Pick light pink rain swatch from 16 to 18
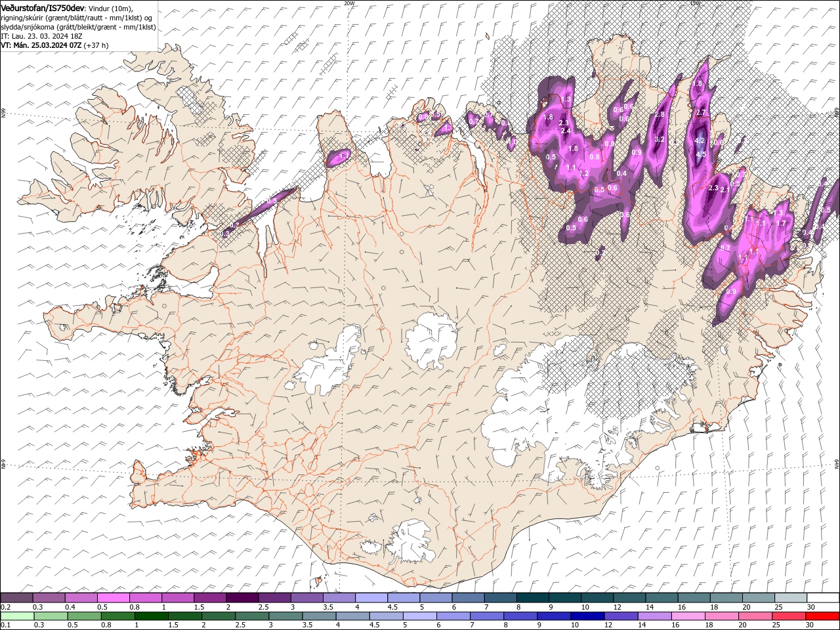The image size is (840, 630). click(x=688, y=616)
